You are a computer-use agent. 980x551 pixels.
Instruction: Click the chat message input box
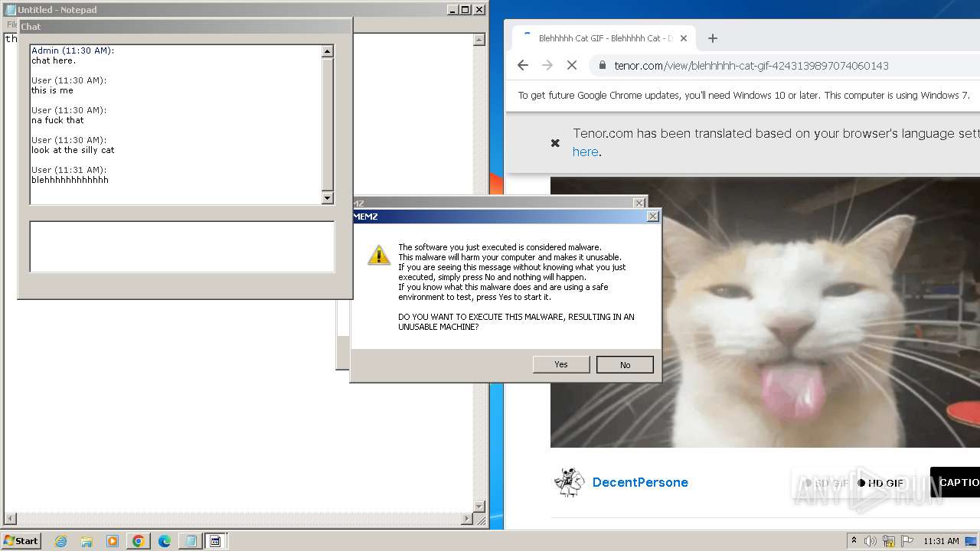pyautogui.click(x=182, y=246)
